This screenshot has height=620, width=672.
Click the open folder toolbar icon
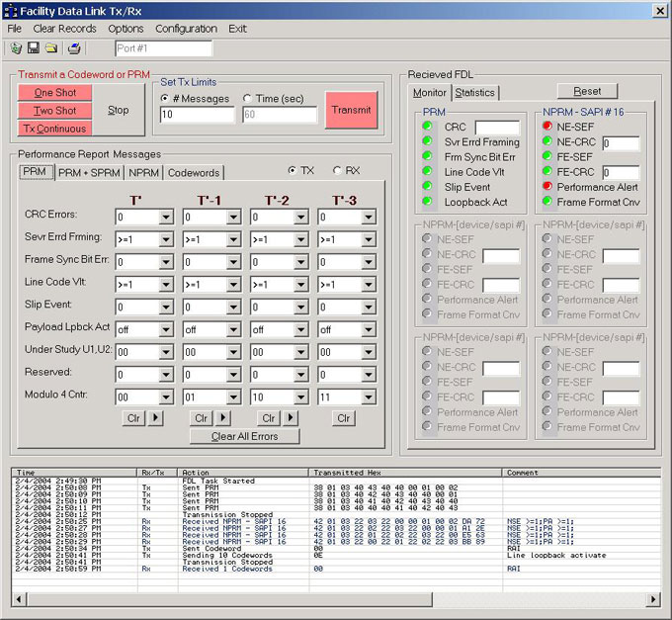click(51, 48)
